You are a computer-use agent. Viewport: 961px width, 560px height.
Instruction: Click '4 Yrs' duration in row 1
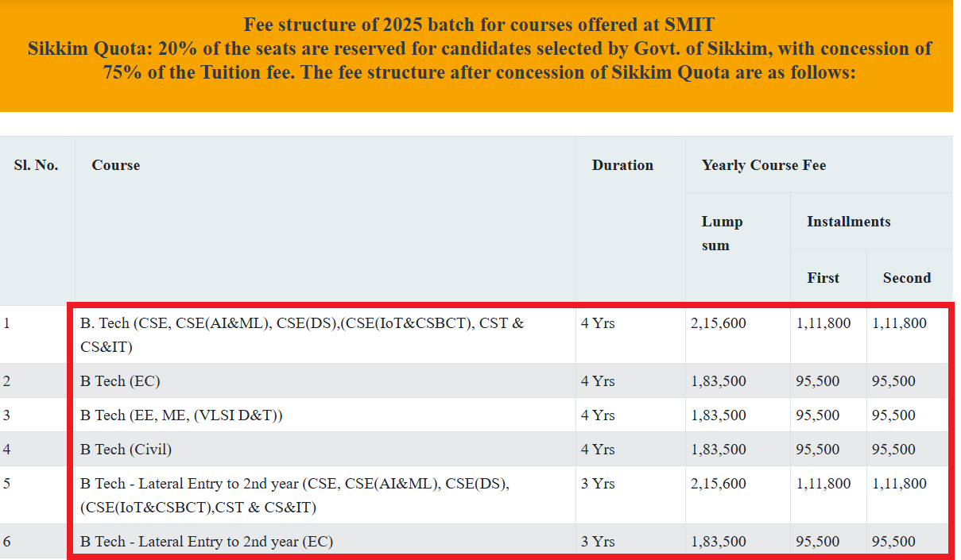(x=598, y=323)
